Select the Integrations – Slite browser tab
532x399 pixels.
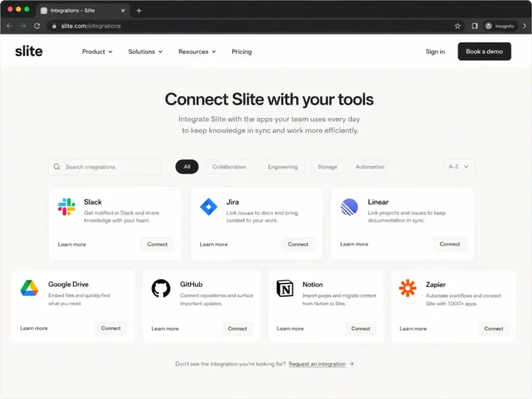84,10
